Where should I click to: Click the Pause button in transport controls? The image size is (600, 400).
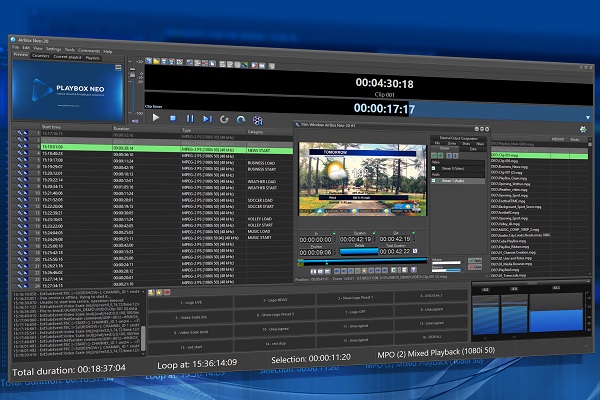190,119
